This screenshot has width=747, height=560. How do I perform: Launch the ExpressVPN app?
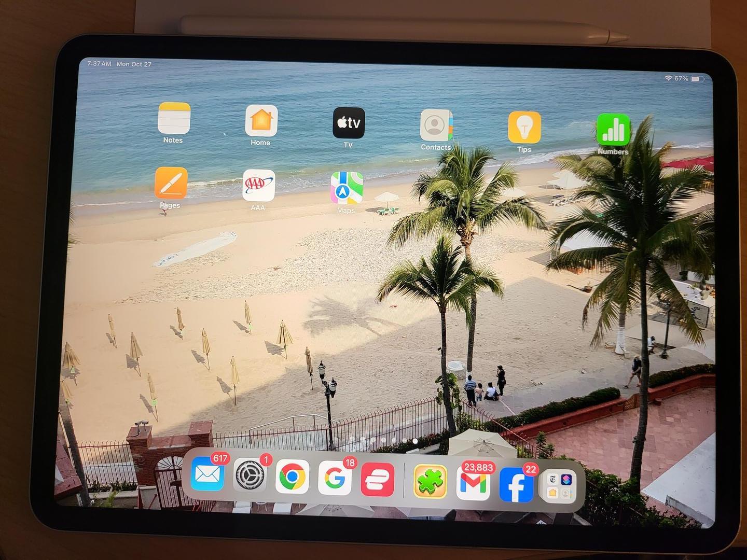click(377, 480)
